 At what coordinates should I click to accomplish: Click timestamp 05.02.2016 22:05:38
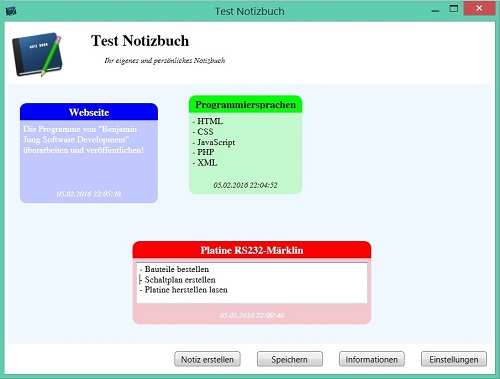coord(89,194)
